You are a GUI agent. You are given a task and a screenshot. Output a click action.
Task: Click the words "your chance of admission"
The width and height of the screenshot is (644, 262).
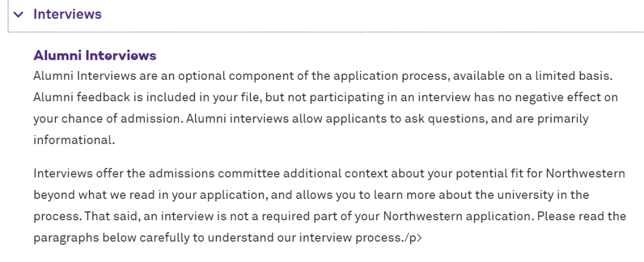coord(108,118)
